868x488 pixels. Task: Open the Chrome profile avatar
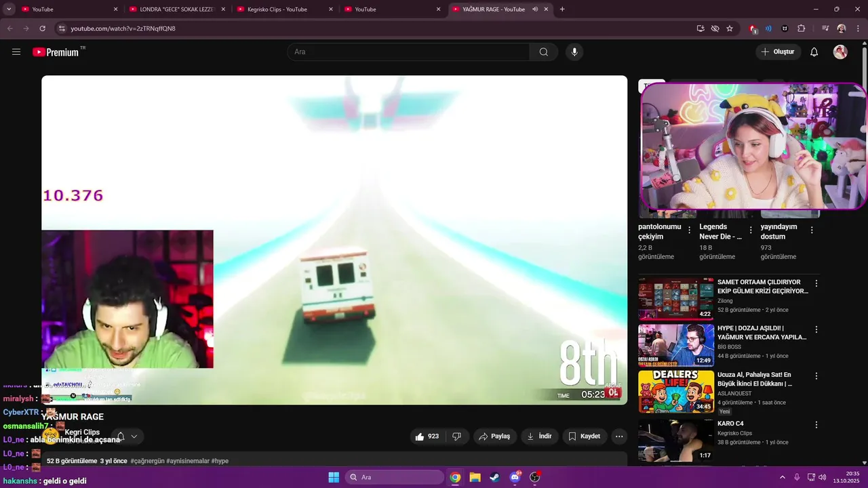tap(842, 28)
